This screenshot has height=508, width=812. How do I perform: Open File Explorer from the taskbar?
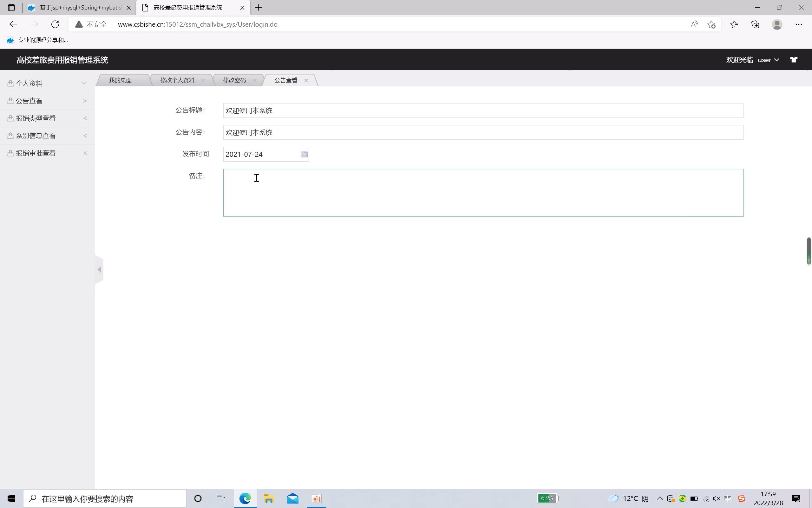coord(269,498)
